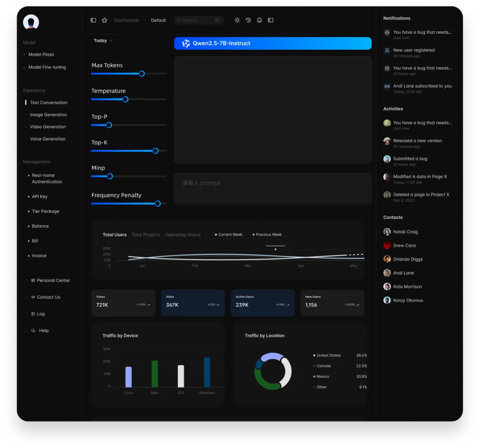This screenshot has width=479, height=448.
Task: Click the Top-K slider handle
Action: coord(155,151)
